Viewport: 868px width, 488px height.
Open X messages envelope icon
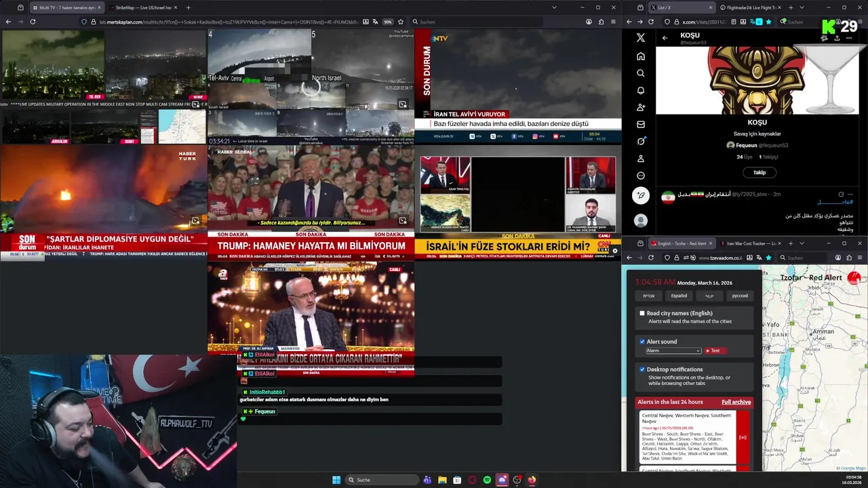click(641, 124)
